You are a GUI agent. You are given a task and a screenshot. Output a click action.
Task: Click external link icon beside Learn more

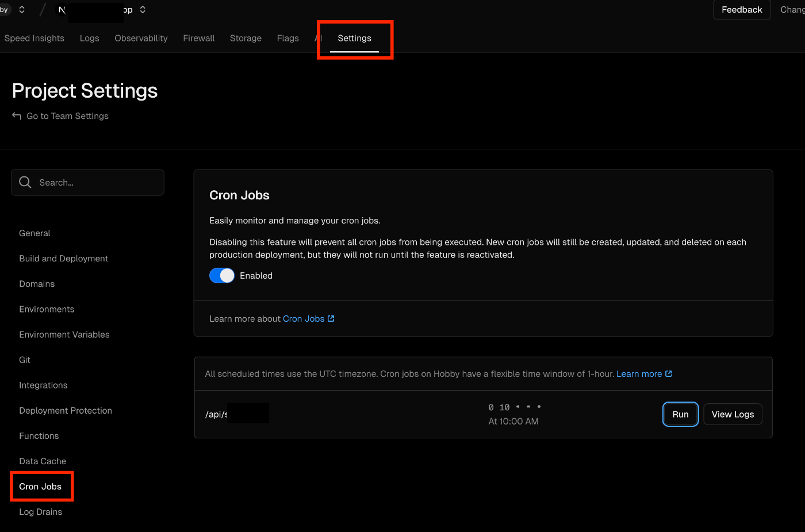[669, 373]
